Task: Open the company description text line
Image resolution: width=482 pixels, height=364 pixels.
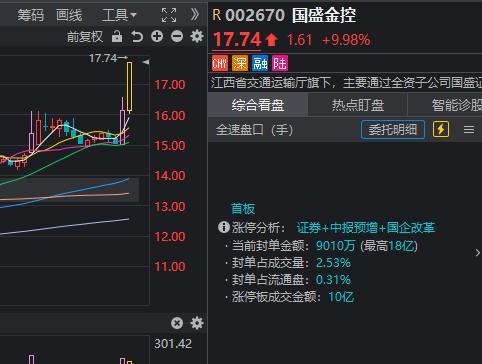Action: [x=346, y=82]
